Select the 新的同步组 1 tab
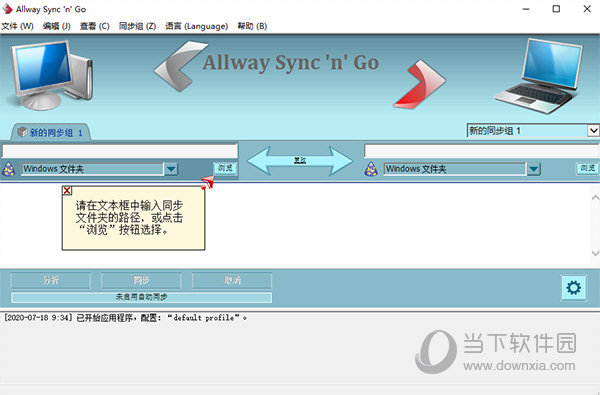This screenshot has height=395, width=600. point(51,132)
